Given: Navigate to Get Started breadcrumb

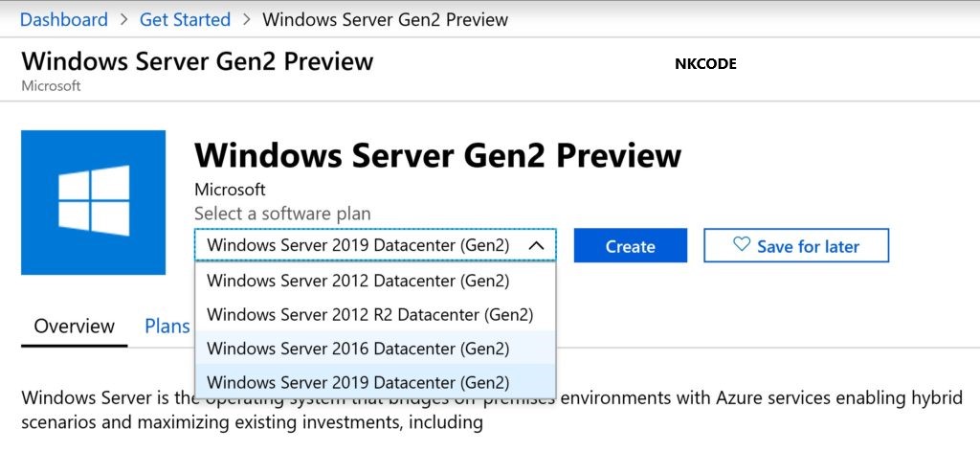Looking at the screenshot, I should [185, 19].
